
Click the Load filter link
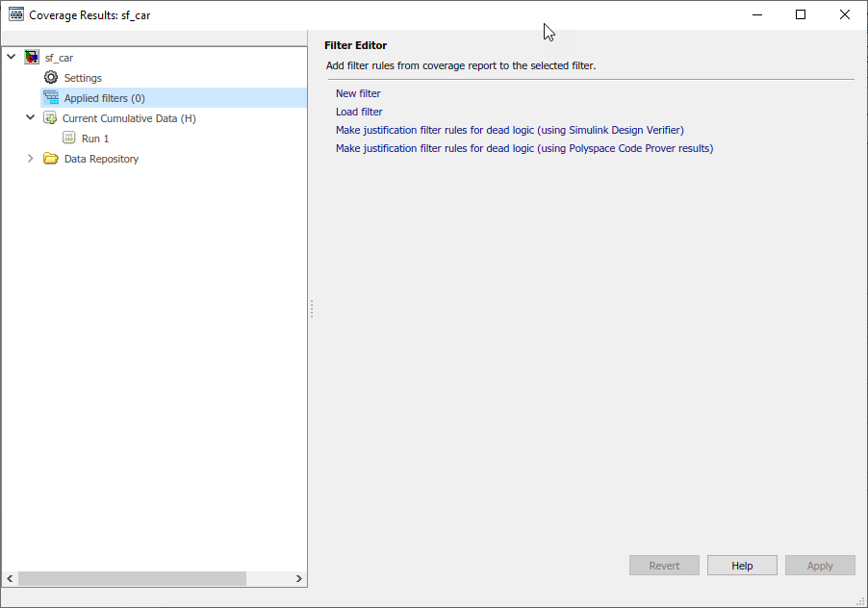coord(357,111)
